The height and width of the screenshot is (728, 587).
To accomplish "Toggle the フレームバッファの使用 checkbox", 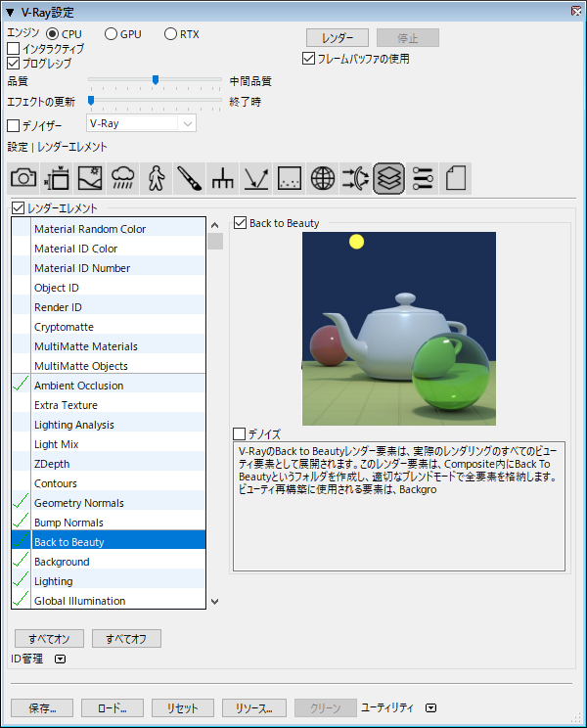I will 309,59.
